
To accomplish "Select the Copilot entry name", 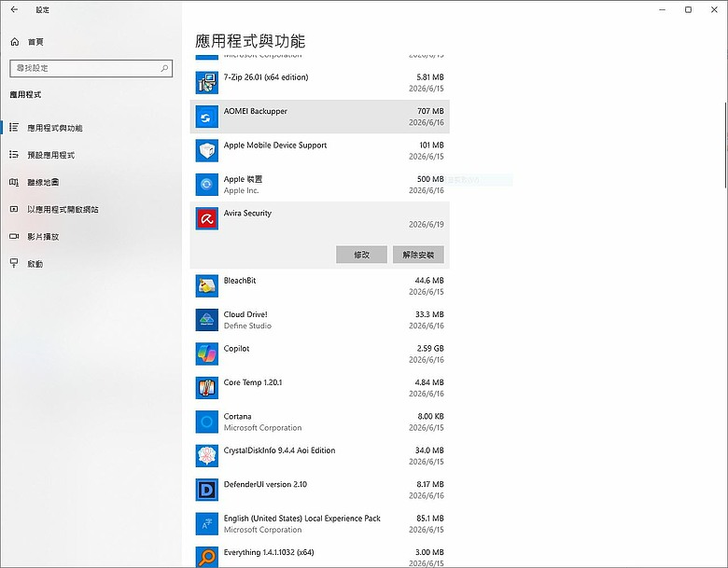I will coord(236,349).
